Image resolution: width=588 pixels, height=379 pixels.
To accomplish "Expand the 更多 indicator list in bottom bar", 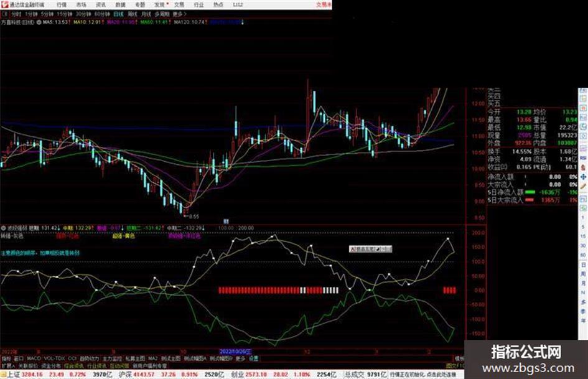I will pos(240,358).
